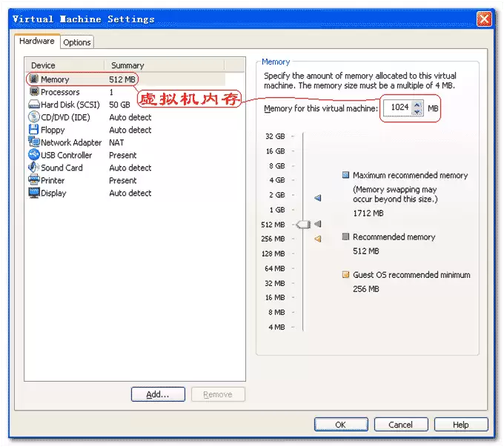Image resolution: width=504 pixels, height=447 pixels.
Task: Click the Sound Card speaker icon
Action: [33, 168]
